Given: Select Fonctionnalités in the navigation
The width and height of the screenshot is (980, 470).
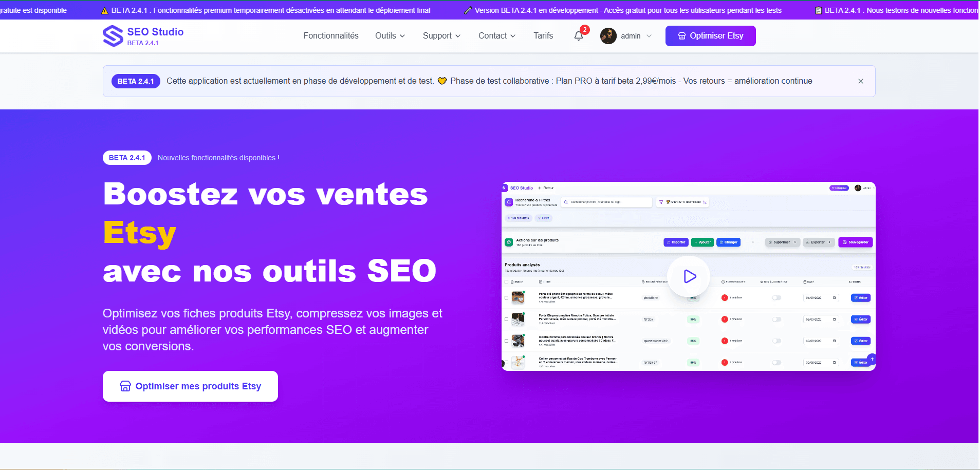Looking at the screenshot, I should point(331,35).
